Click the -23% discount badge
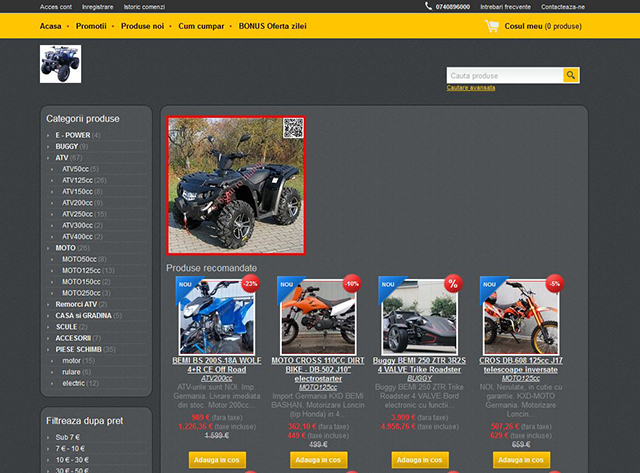Viewport: 640px width, 473px height. tap(249, 283)
